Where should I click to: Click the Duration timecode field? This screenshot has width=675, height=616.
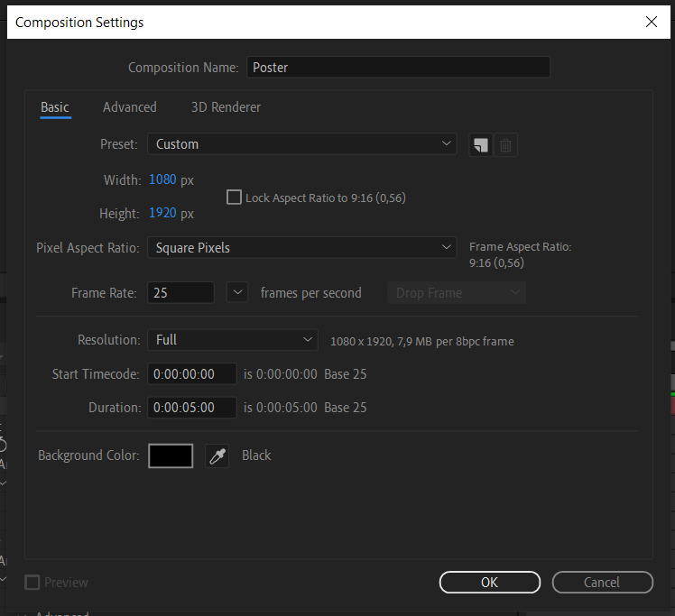click(x=191, y=408)
